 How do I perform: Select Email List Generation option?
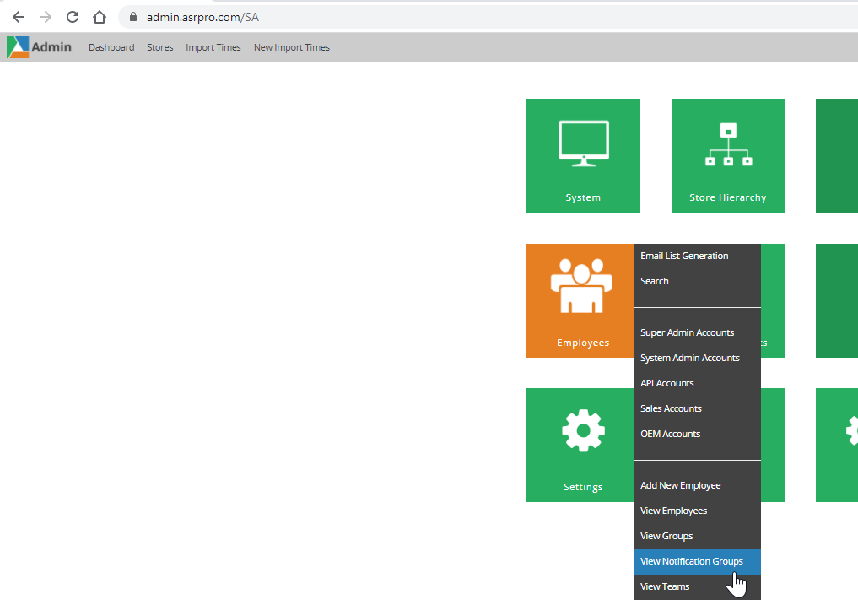pos(684,255)
